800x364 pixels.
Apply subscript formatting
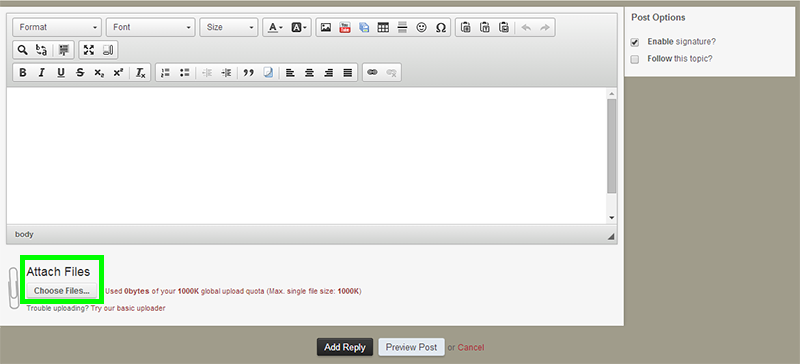(99, 72)
